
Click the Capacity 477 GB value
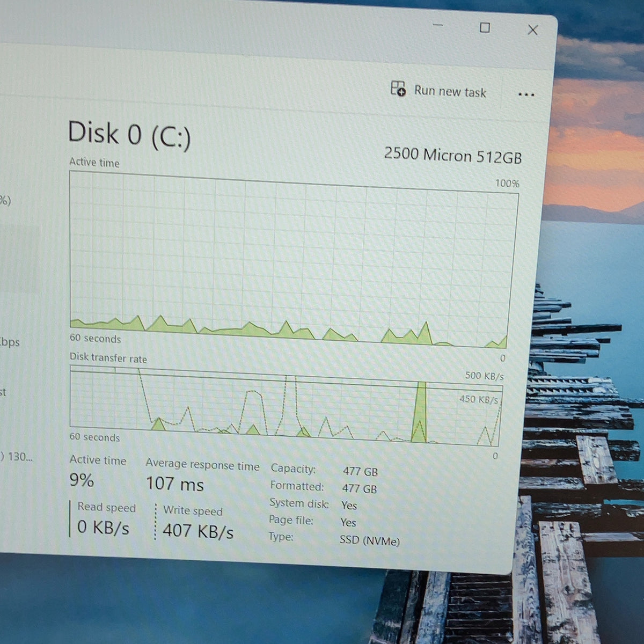pyautogui.click(x=360, y=472)
